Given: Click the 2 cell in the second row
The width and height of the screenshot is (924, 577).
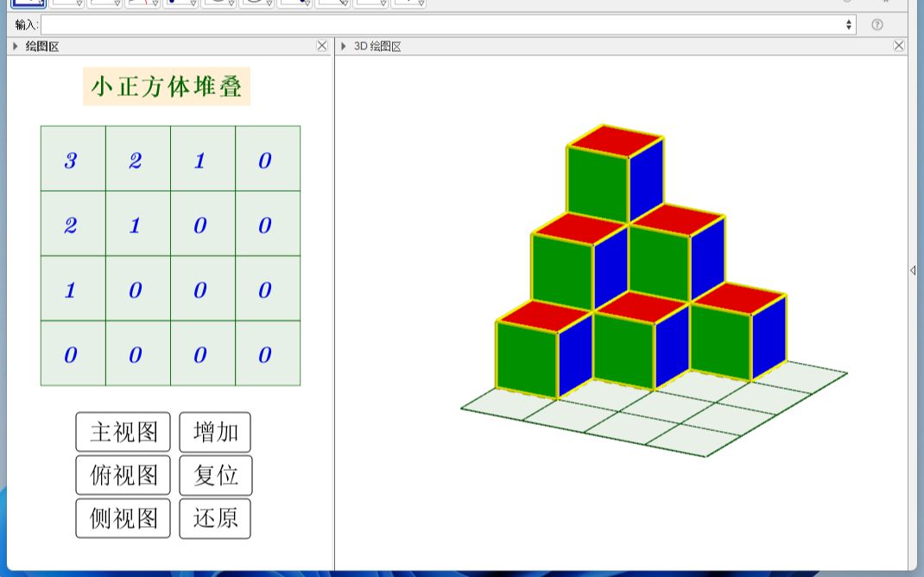Looking at the screenshot, I should 73,224.
